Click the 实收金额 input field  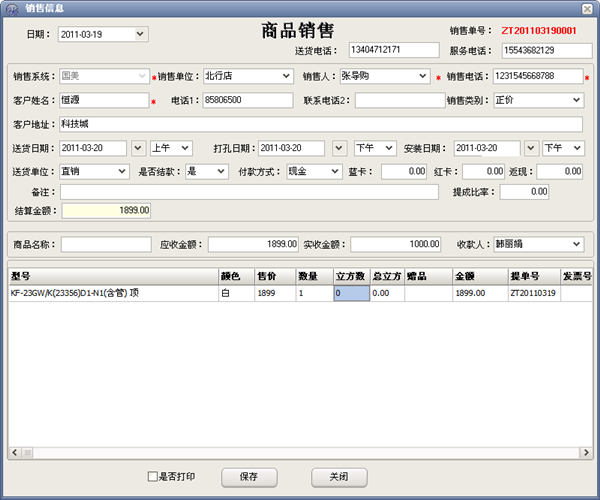coord(395,244)
